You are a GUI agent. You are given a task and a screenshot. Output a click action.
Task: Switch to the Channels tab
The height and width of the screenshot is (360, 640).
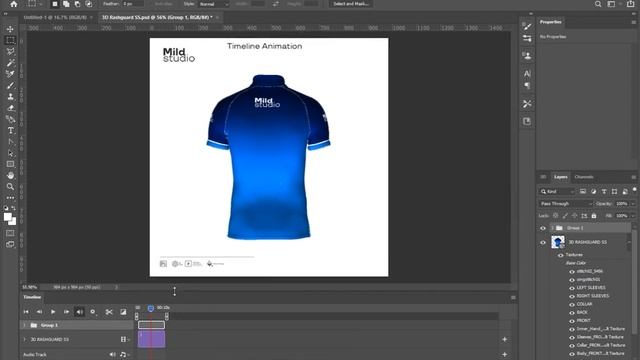(x=584, y=177)
